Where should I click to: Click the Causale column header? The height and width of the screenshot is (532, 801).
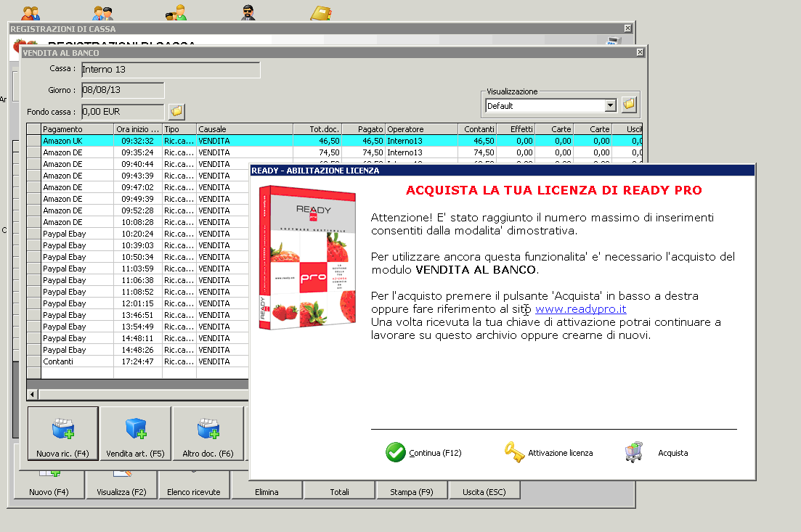tap(244, 129)
